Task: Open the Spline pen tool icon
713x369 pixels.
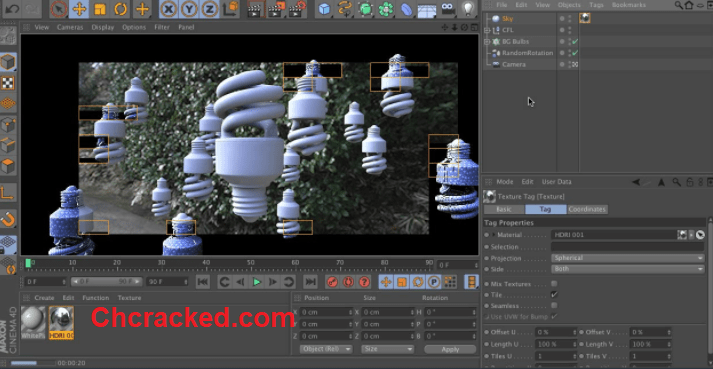Action: click(x=345, y=9)
